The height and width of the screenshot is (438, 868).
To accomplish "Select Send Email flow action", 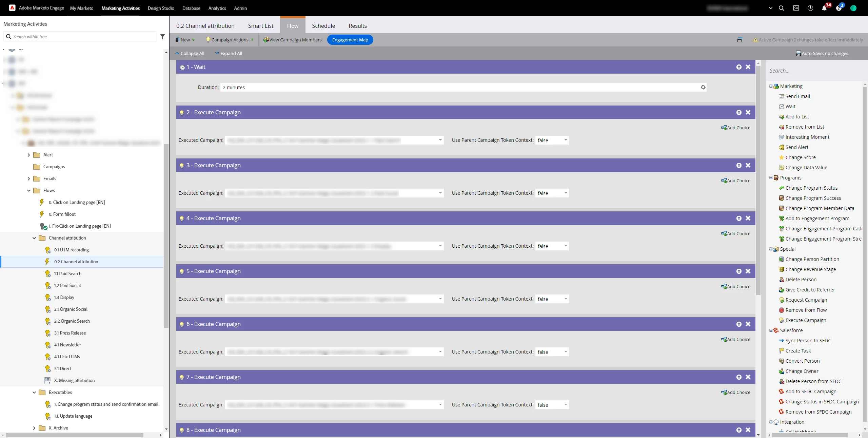I will click(797, 96).
